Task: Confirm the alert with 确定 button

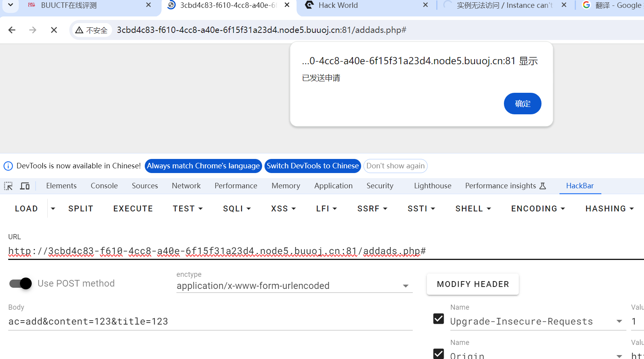Action: [x=522, y=104]
